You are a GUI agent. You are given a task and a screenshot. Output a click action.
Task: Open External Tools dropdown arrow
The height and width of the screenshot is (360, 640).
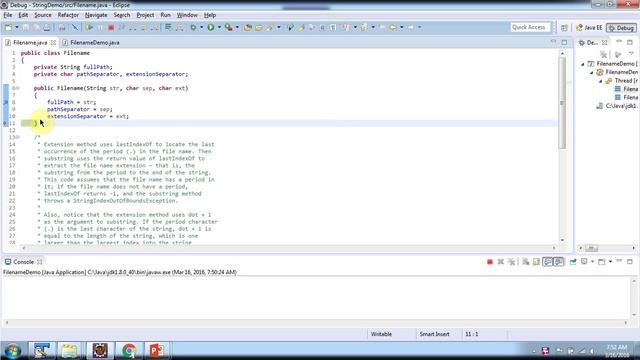point(237,27)
